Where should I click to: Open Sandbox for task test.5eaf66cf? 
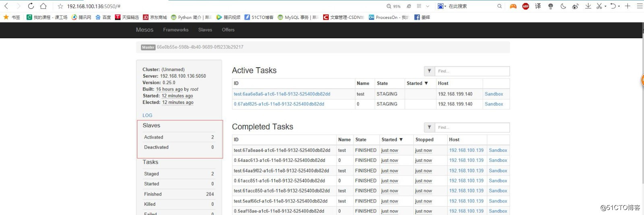coord(498,201)
